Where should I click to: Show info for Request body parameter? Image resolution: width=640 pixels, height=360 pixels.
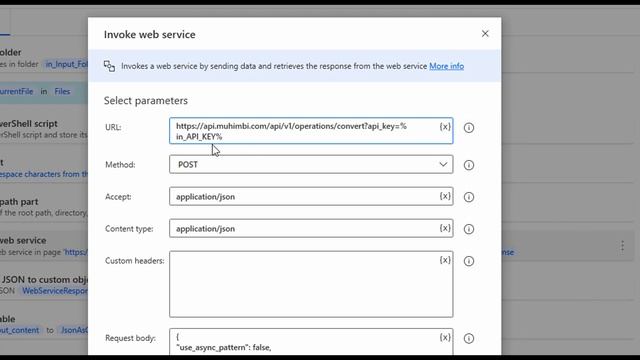pos(469,338)
